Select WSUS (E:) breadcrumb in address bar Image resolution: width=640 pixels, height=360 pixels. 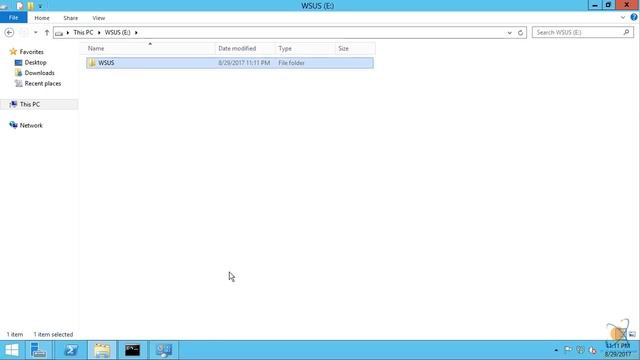118,33
